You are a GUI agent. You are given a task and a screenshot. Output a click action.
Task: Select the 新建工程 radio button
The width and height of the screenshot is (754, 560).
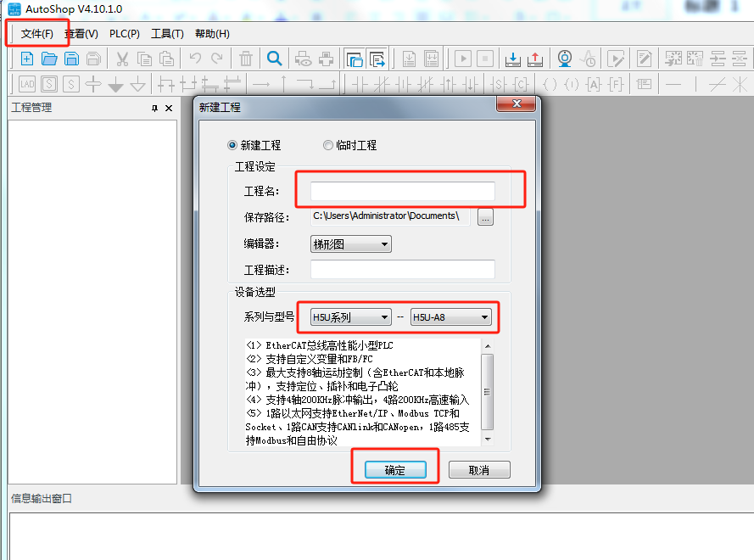(x=232, y=145)
